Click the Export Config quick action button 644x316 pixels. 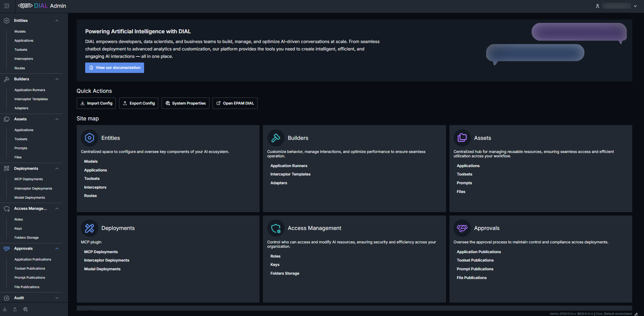point(138,103)
